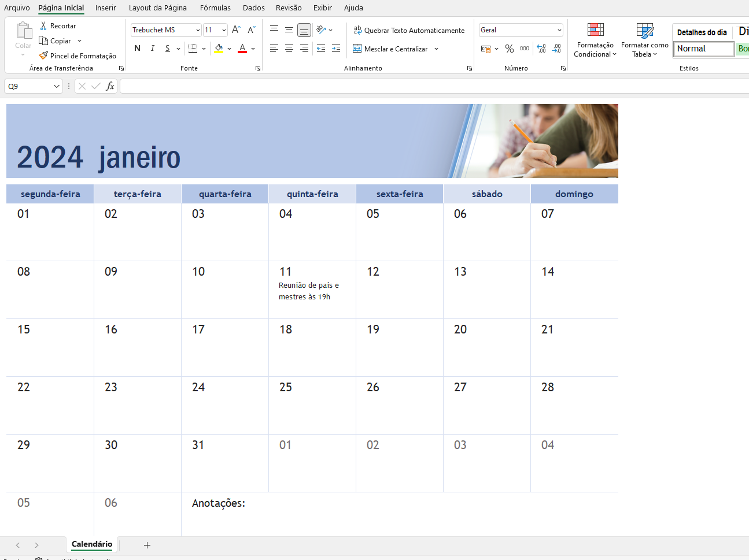749x560 pixels.
Task: Click the increase indent icon
Action: (336, 49)
